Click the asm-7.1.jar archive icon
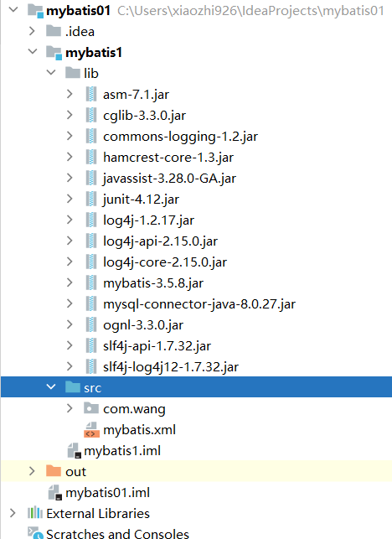The image size is (392, 539). [91, 94]
